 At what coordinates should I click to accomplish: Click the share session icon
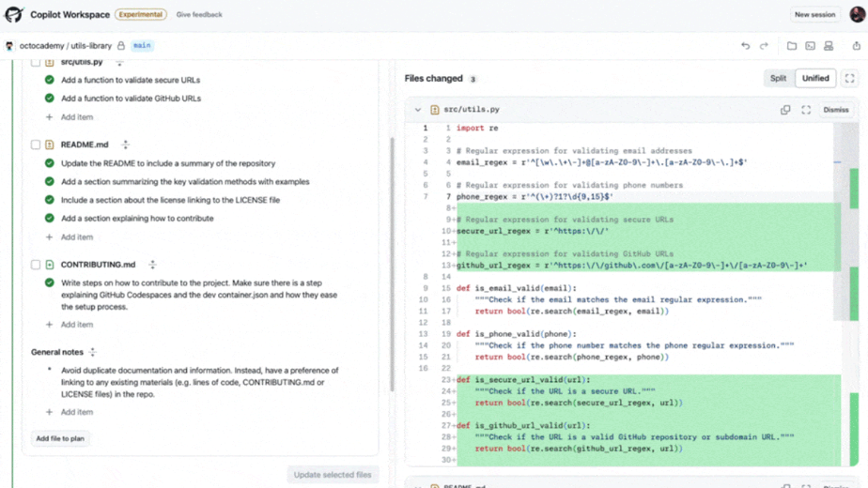pyautogui.click(x=856, y=46)
